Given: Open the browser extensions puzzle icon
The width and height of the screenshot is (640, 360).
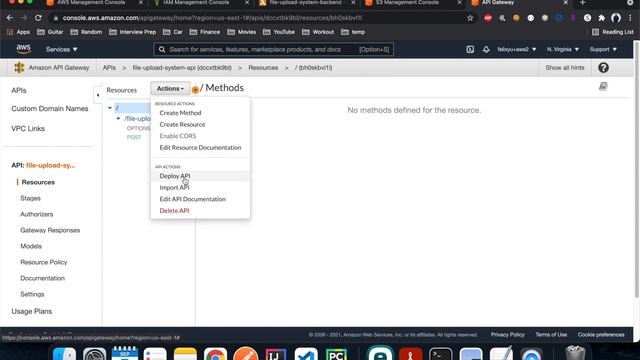Looking at the screenshot, I should 602,18.
